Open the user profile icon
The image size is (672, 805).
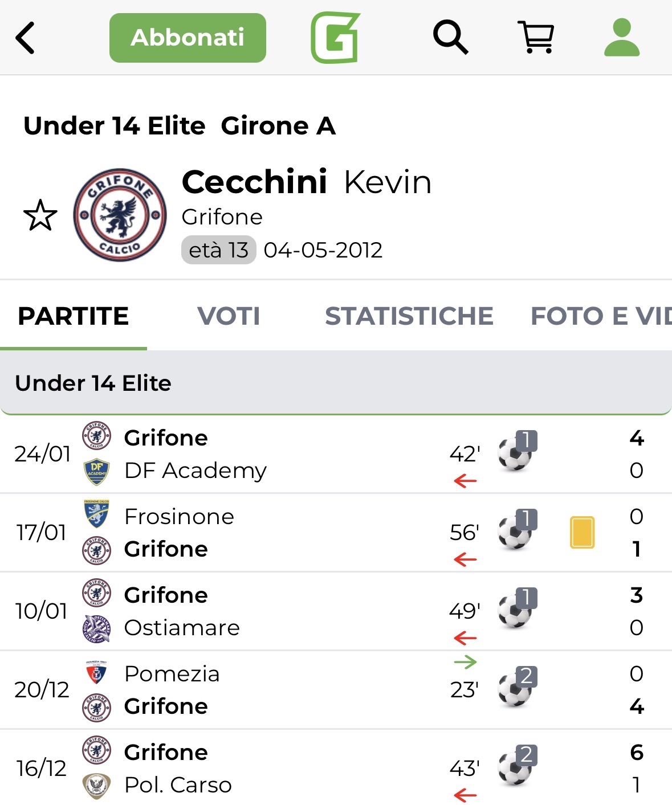click(622, 38)
